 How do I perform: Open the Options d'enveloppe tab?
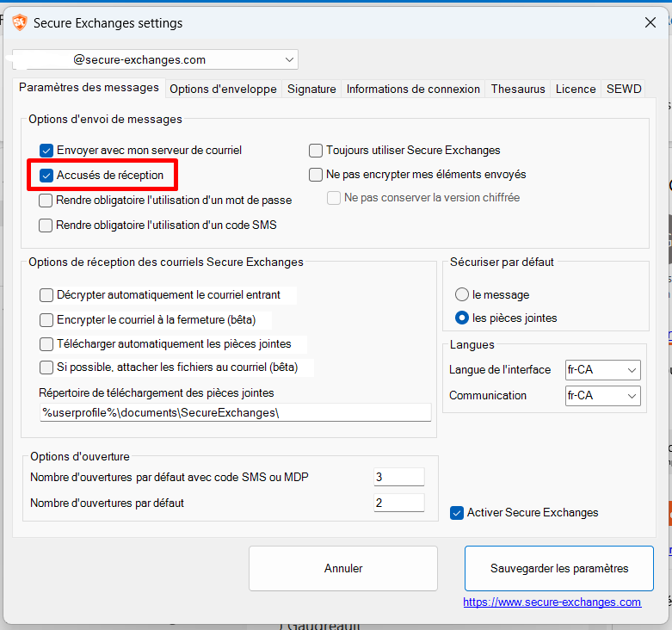[x=224, y=89]
